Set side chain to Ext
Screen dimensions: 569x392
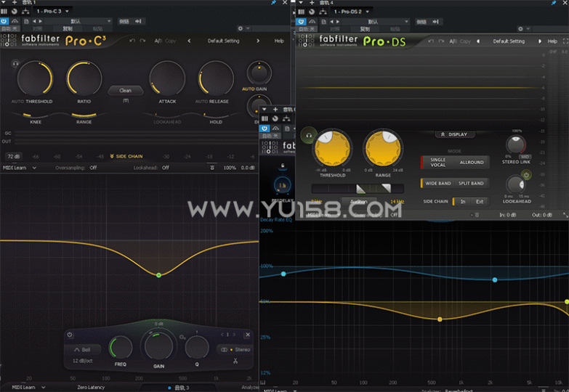[480, 201]
